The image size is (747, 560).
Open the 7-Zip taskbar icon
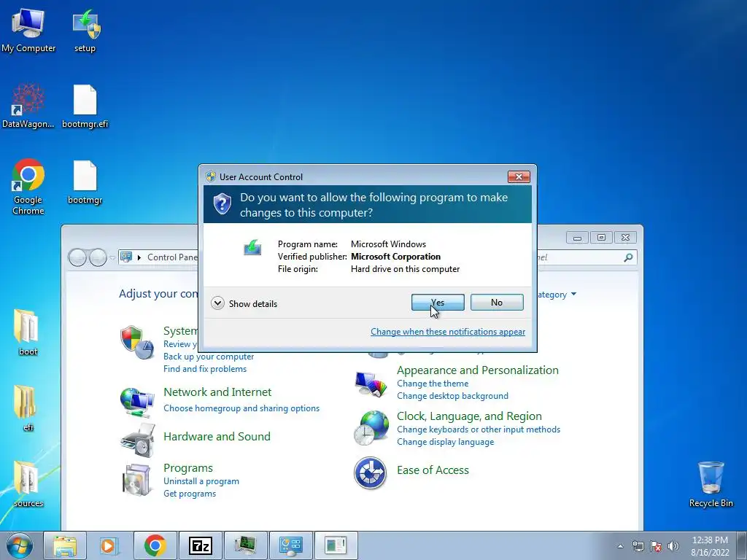tap(200, 545)
